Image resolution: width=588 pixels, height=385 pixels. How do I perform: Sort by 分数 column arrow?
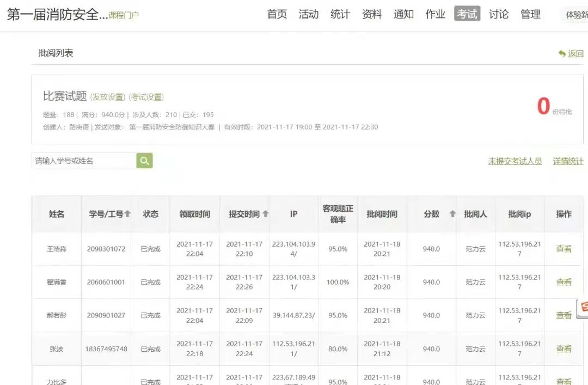452,214
